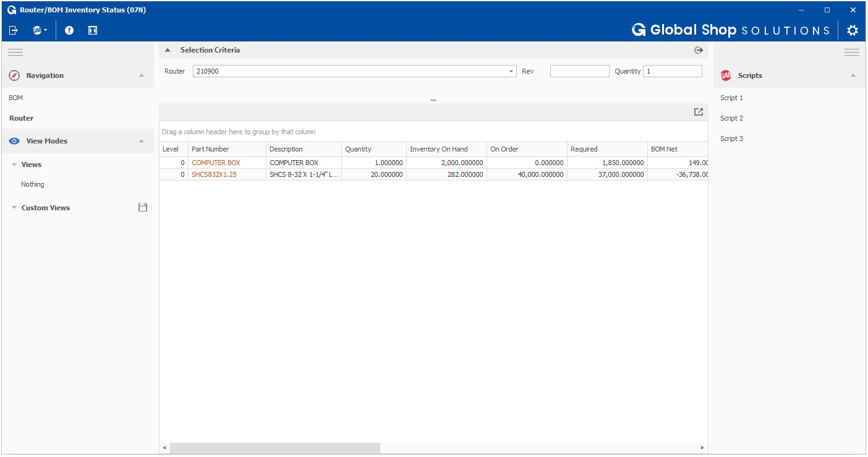868x457 pixels.
Task: Collapse the Views tree node
Action: coord(14,164)
